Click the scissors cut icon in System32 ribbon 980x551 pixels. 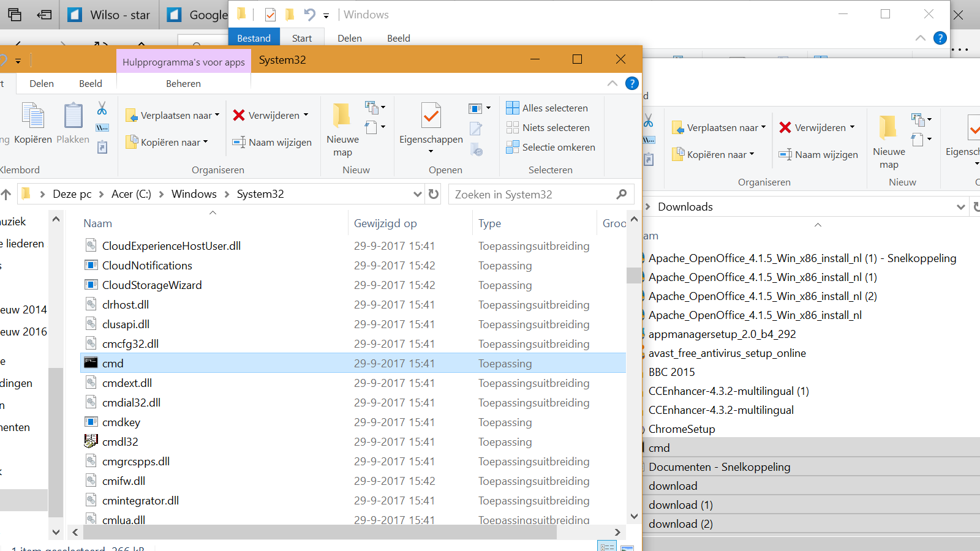[102, 108]
